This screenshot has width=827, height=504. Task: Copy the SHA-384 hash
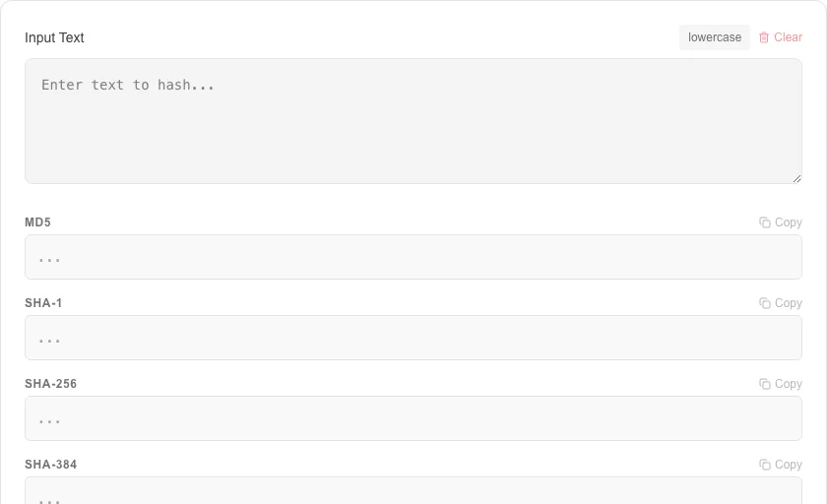[781, 465]
